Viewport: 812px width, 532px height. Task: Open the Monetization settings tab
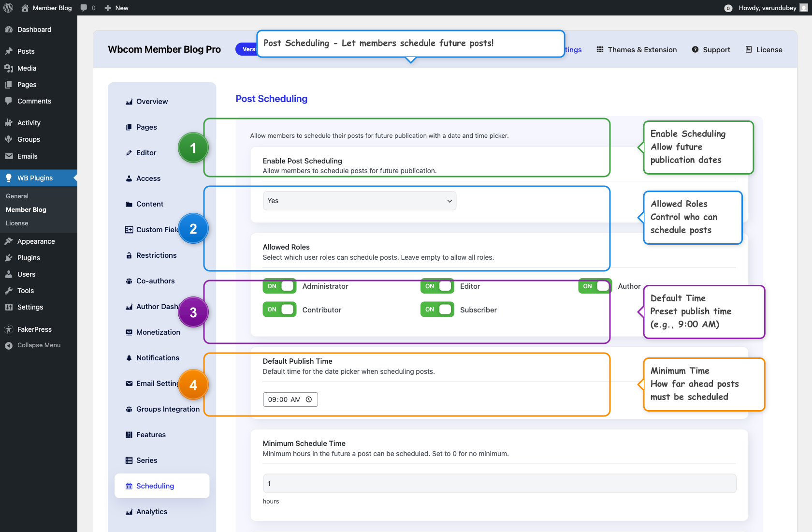(162, 332)
